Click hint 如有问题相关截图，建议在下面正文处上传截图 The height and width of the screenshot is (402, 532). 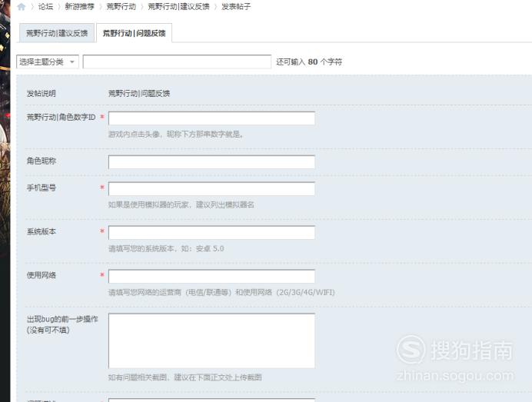pyautogui.click(x=185, y=377)
